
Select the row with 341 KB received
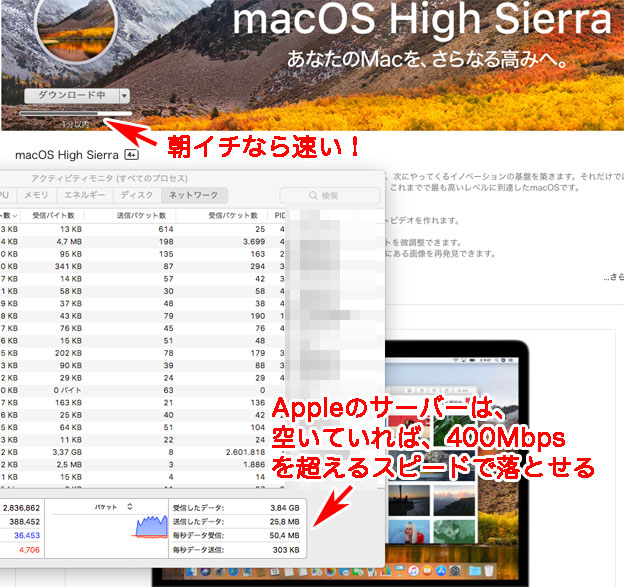(x=142, y=266)
